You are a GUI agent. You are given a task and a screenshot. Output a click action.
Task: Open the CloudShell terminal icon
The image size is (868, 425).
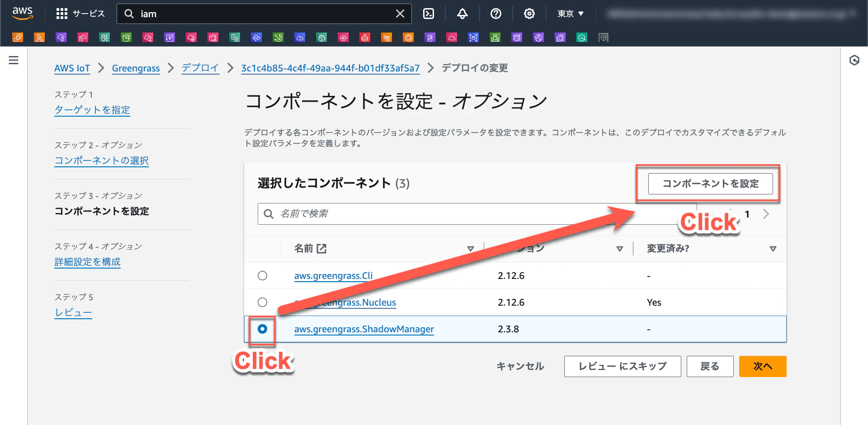[429, 14]
